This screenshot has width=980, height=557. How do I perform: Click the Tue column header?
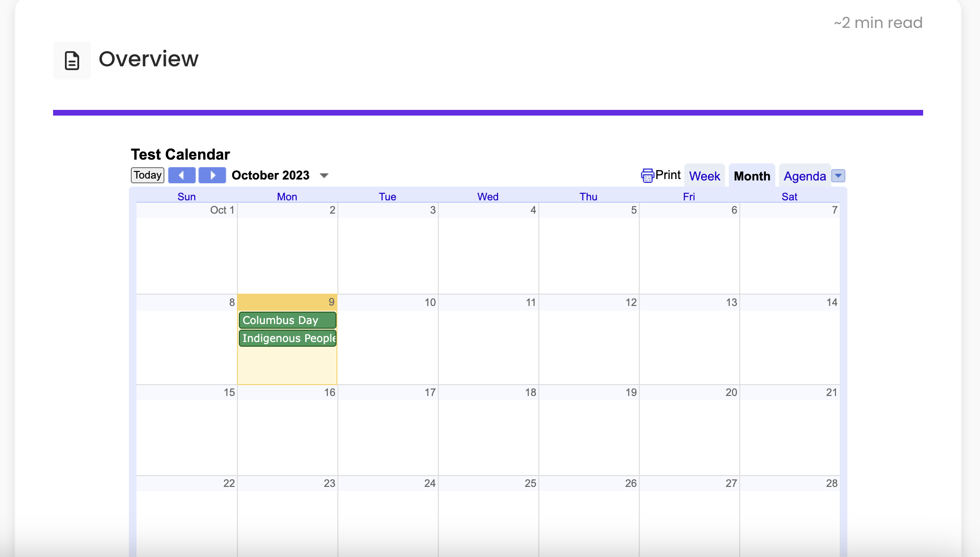[388, 197]
